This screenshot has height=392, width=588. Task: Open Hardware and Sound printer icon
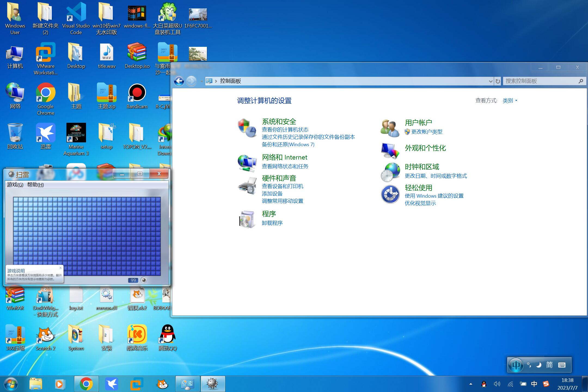(x=247, y=186)
